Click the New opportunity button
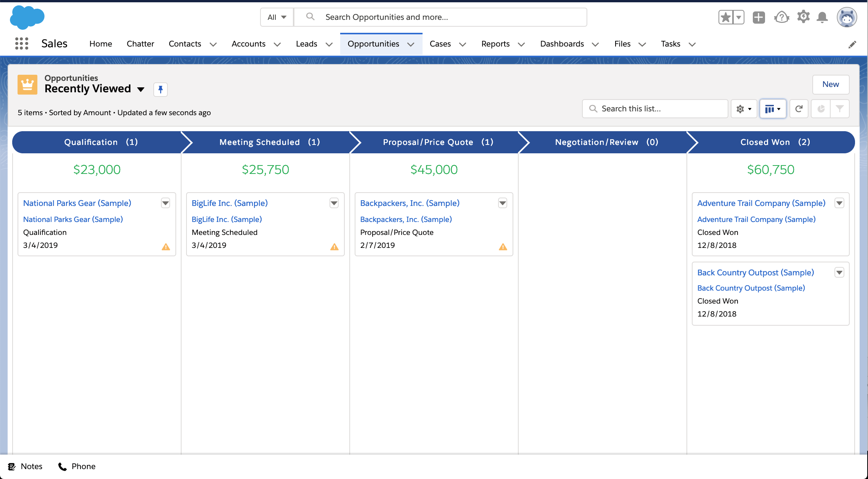The height and width of the screenshot is (479, 868). pos(831,84)
